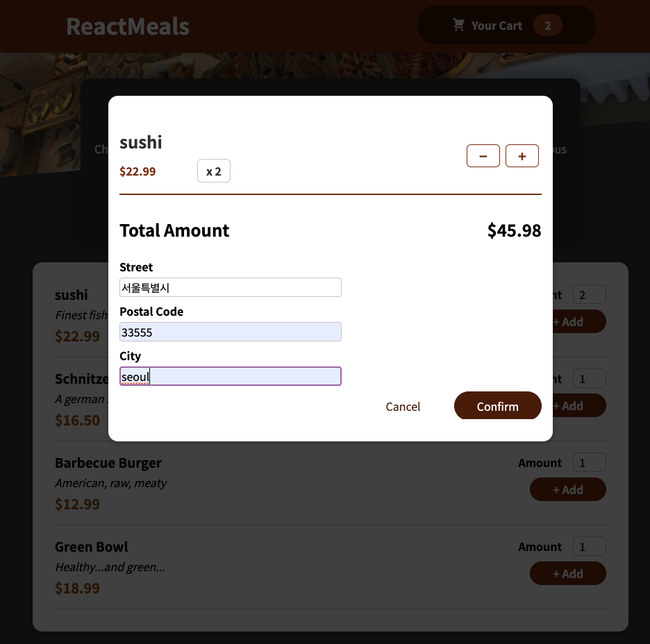The width and height of the screenshot is (650, 644).
Task: Click the Amount field for Barbecue Burger
Action: pos(589,462)
